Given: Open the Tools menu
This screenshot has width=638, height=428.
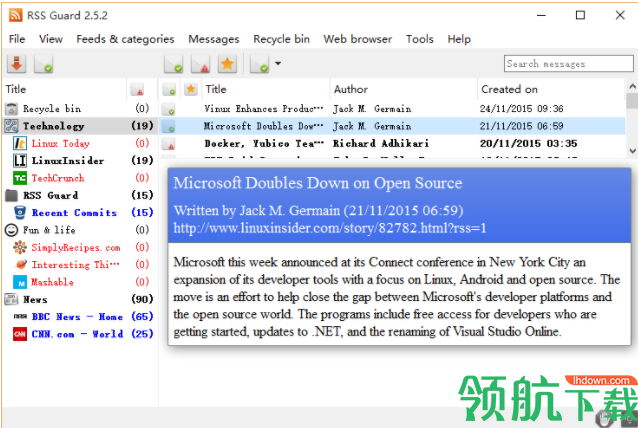Looking at the screenshot, I should click(420, 39).
